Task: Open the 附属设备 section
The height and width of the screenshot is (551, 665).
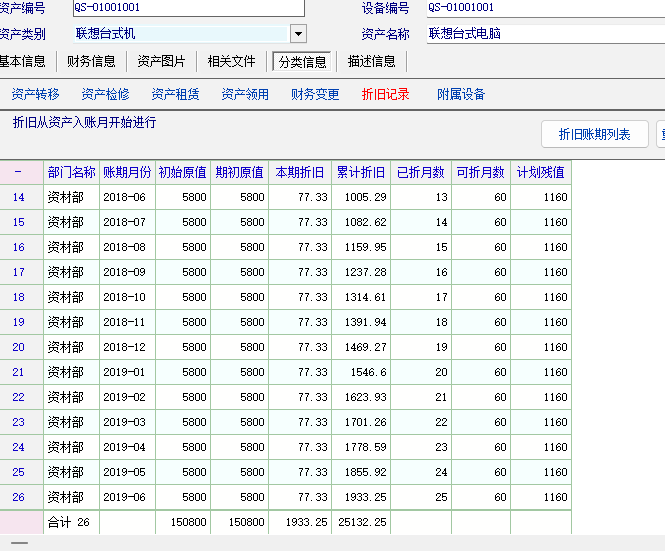Action: 461,95
